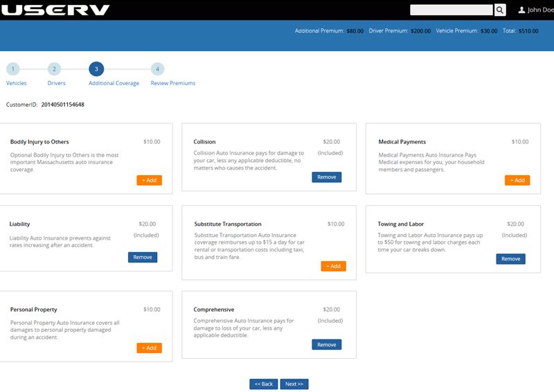This screenshot has height=392, width=554.
Task: Click the Collision card title
Action: [204, 142]
